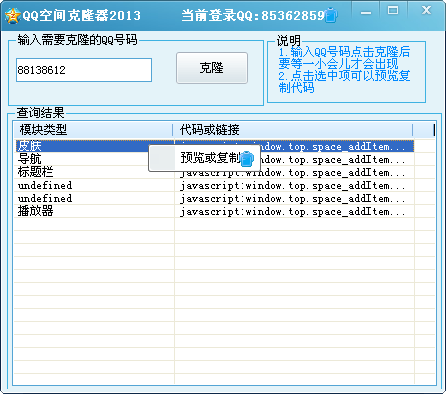
Task: Select the second undefined row
Action: (x=215, y=198)
